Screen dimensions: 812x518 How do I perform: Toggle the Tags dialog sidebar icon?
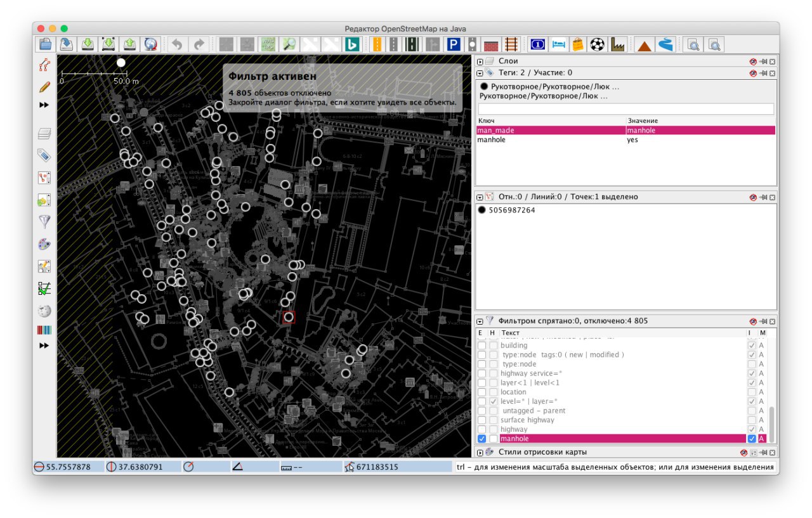[44, 155]
